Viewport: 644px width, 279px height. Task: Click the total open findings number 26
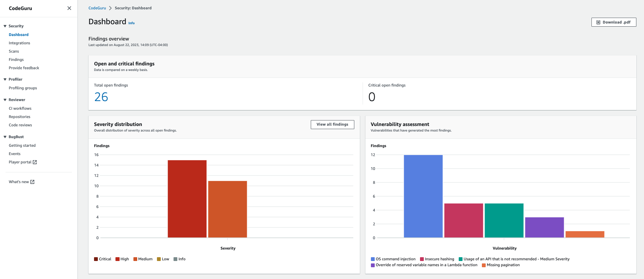(x=101, y=97)
